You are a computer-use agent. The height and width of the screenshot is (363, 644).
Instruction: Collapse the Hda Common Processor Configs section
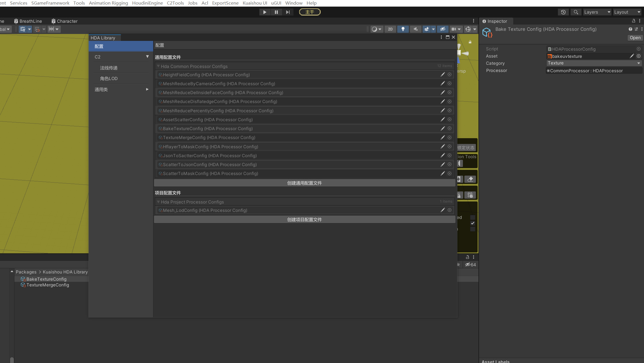click(x=159, y=66)
